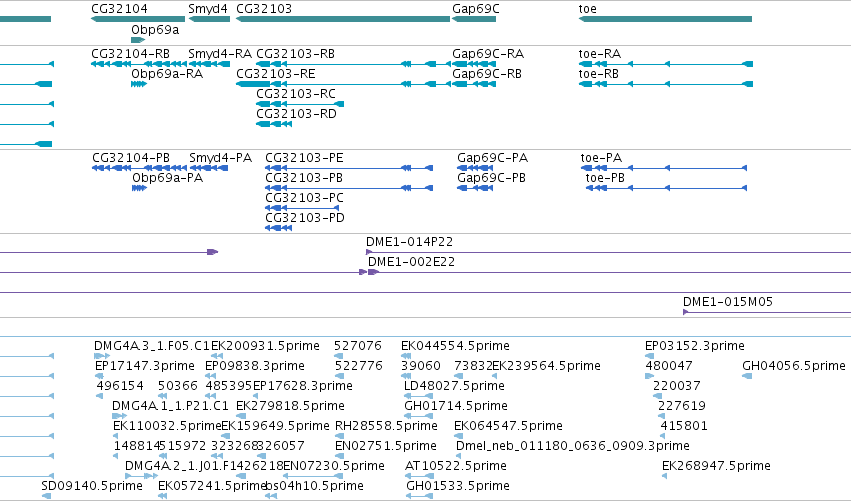Click the RH28558.5prime EST label

tap(386, 427)
